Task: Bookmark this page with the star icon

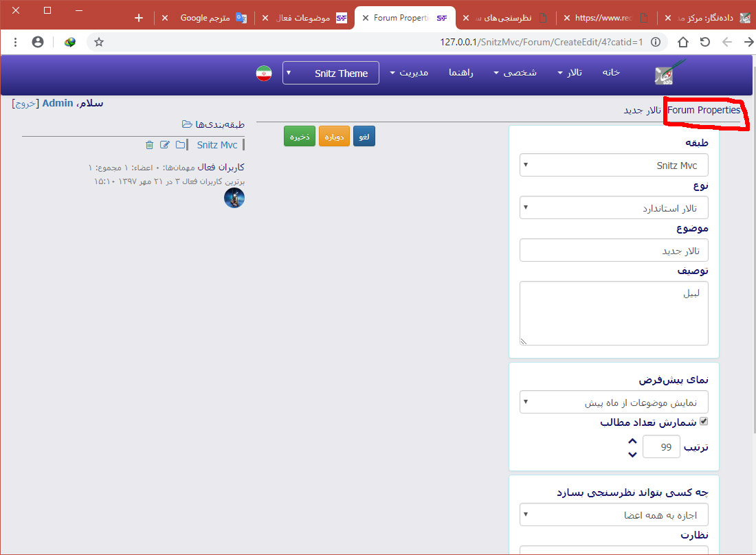Action: tap(99, 43)
